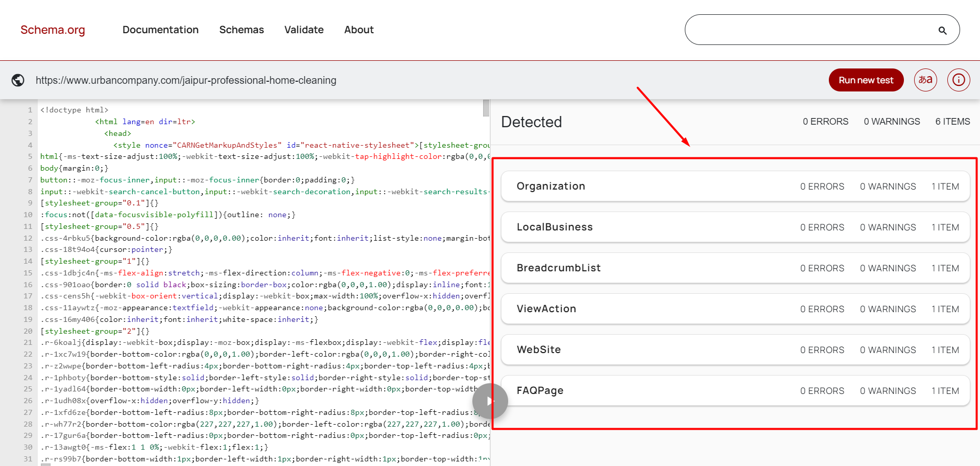Click the Run new test button
This screenshot has width=980, height=466.
866,80
